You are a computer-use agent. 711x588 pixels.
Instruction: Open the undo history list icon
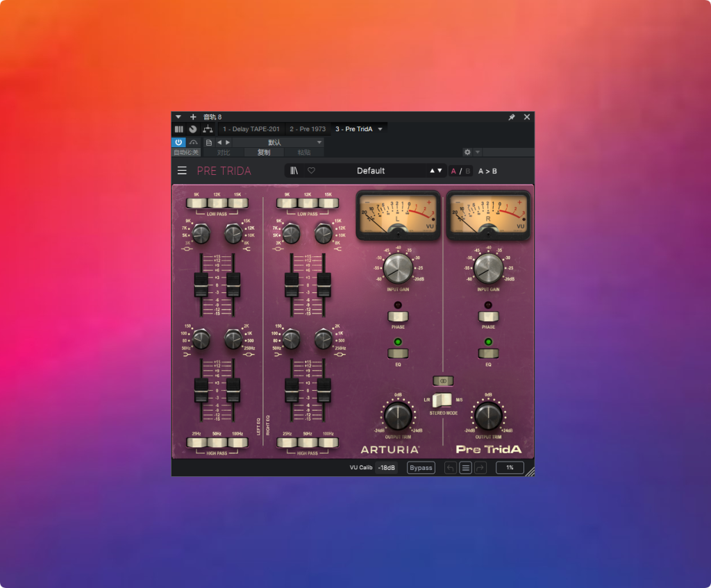tap(466, 468)
